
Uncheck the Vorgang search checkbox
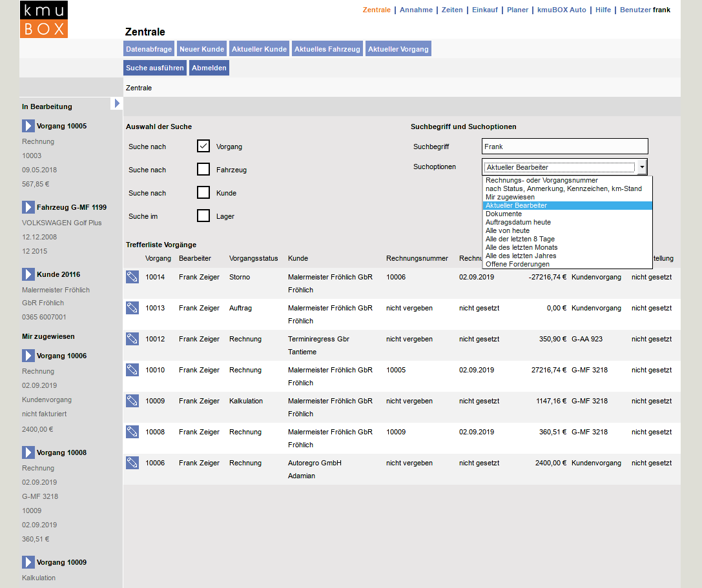203,147
